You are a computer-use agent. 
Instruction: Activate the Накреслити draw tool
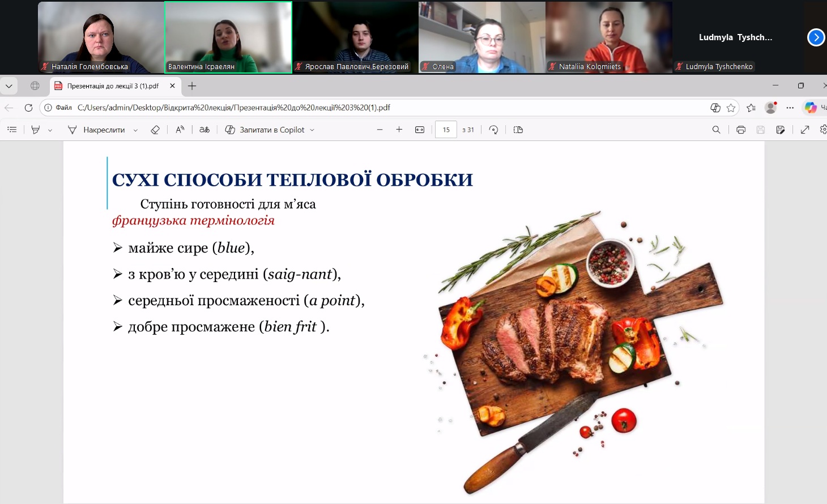click(x=96, y=130)
